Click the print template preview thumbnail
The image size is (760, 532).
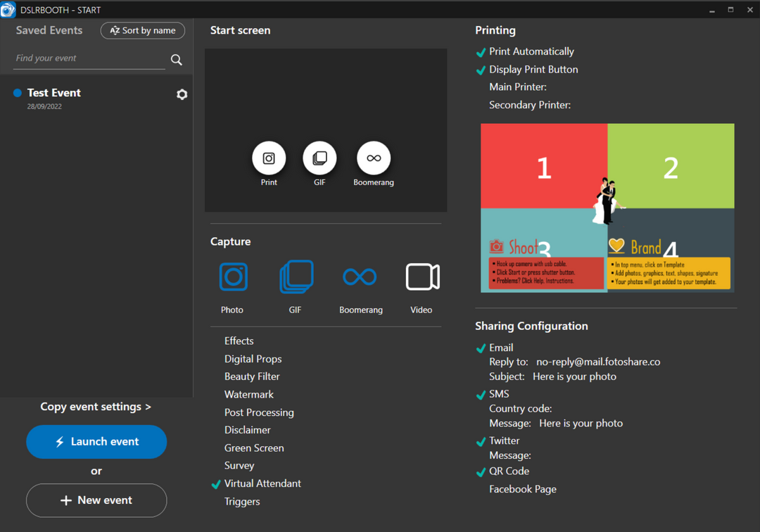(607, 208)
